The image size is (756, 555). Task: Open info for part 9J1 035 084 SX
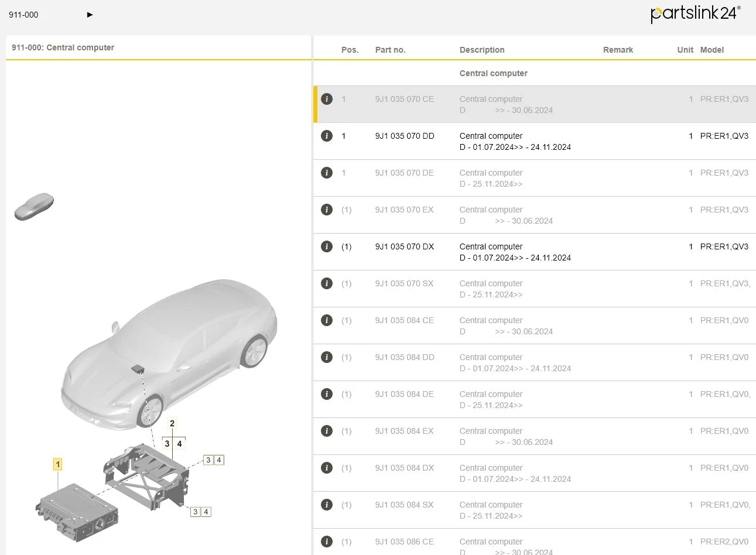pyautogui.click(x=327, y=505)
